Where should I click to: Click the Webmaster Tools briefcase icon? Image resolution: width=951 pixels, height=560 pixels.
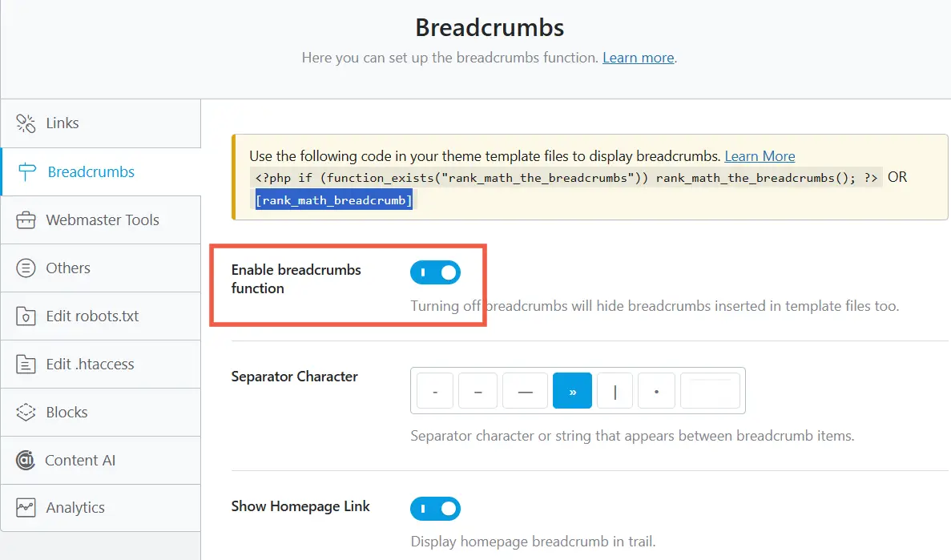(26, 220)
